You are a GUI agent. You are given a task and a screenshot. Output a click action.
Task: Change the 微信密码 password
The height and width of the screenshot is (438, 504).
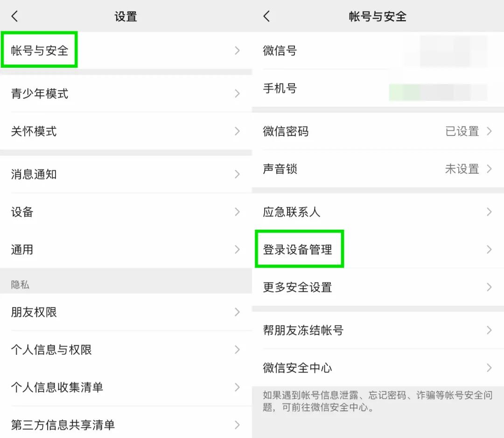pos(378,131)
